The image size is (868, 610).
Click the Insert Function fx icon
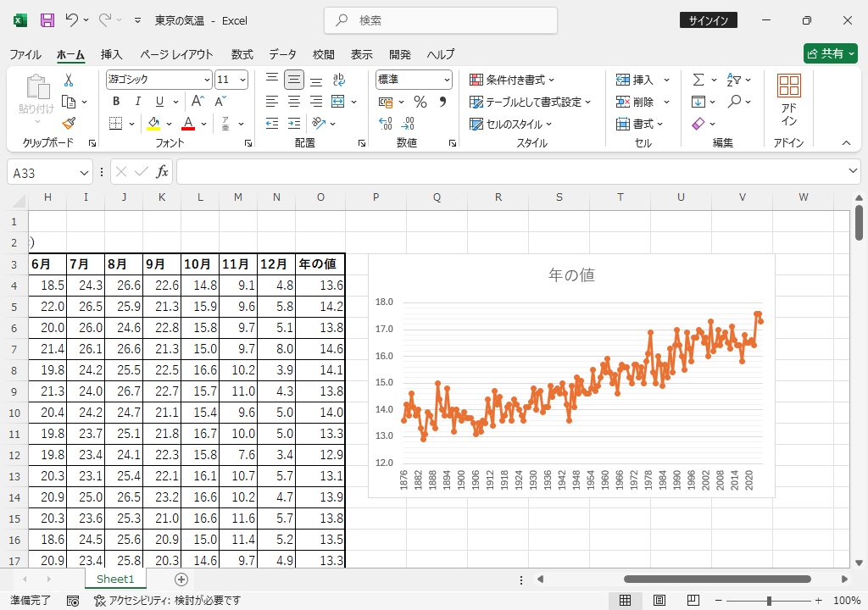[x=162, y=172]
